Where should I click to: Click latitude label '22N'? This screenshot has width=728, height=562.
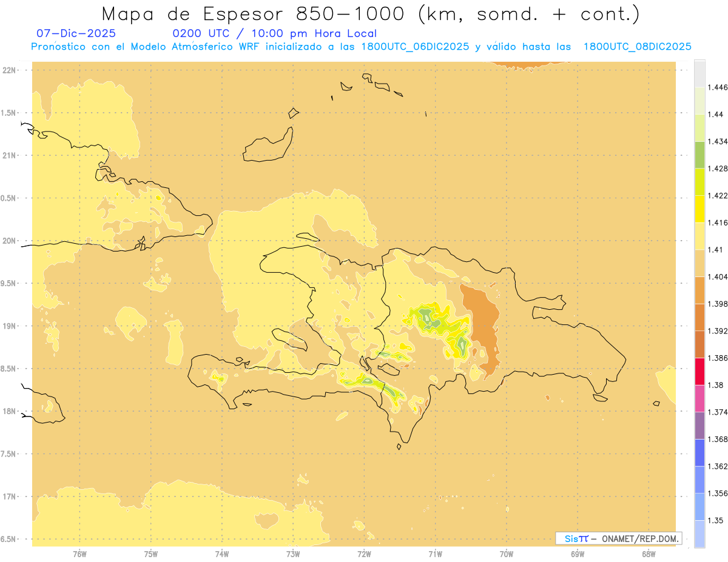[10, 70]
